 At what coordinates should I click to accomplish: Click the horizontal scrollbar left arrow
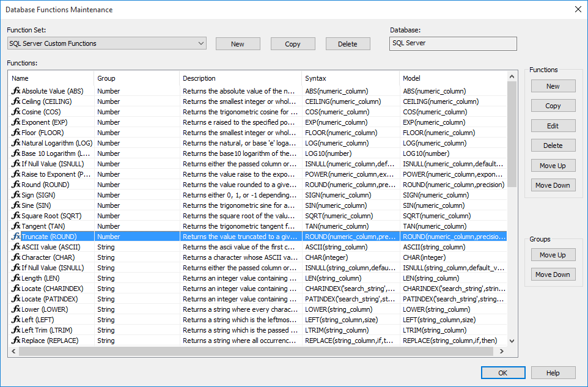[x=13, y=352]
